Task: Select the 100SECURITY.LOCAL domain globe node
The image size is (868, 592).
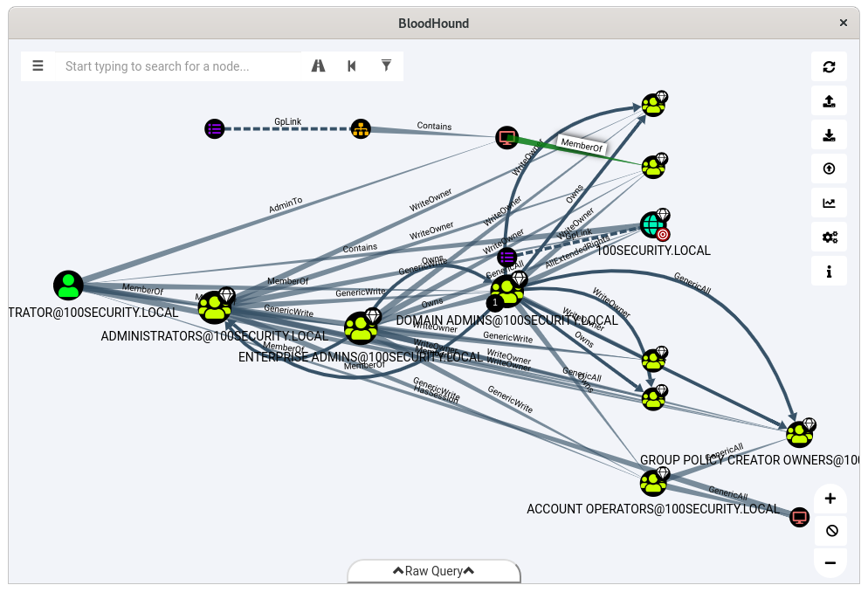Action: 653,225
